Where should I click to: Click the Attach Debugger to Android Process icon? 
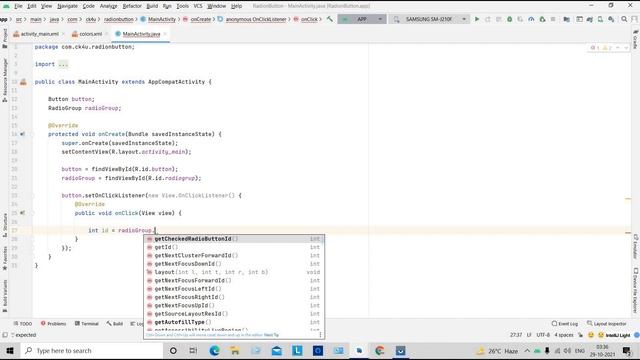click(542, 19)
